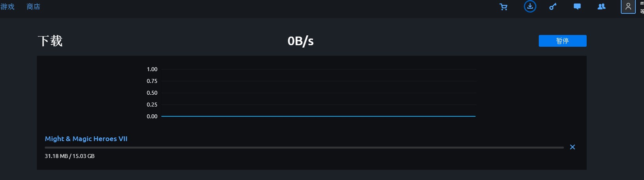The width and height of the screenshot is (644, 180).
Task: Switch to the 游戏 tab
Action: point(7,7)
